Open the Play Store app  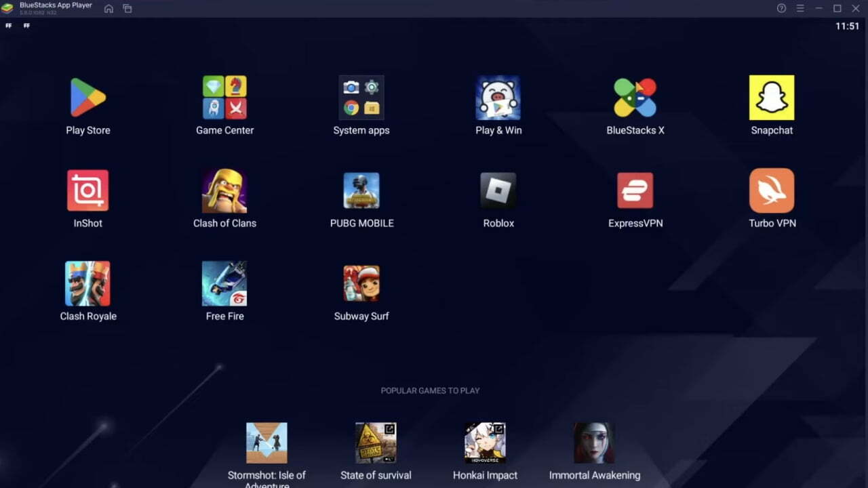click(88, 98)
